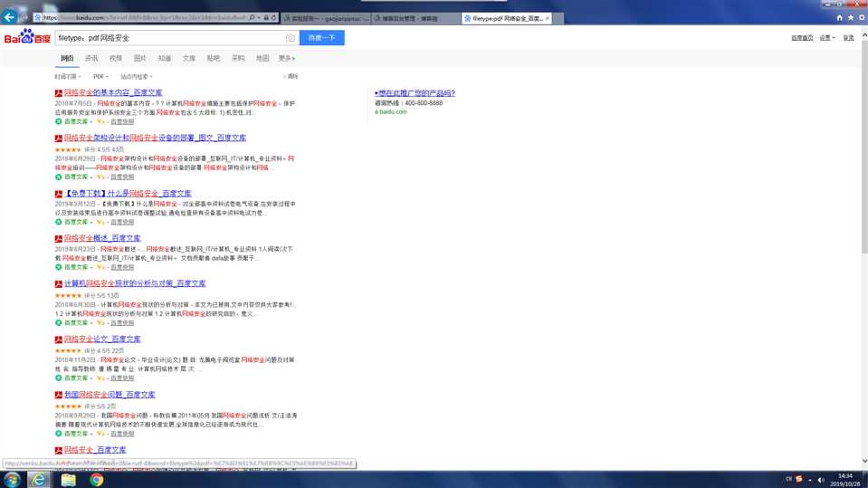Switch to the filetype:pdf 网络安全 browser tab
Screen dimensions: 868x488
(507, 18)
